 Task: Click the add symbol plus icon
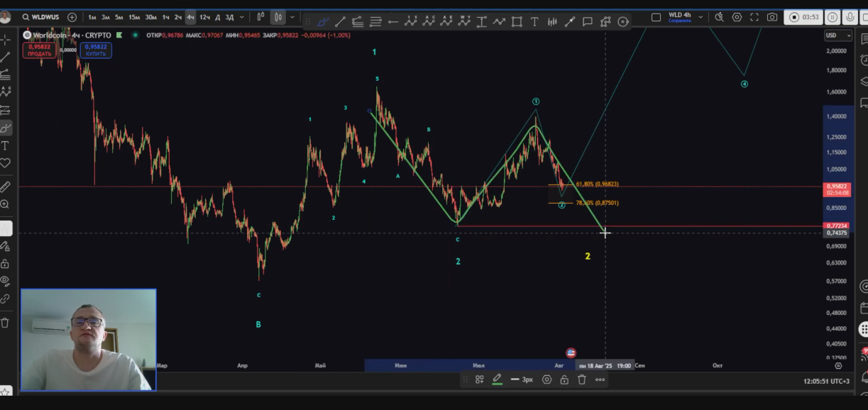72,17
